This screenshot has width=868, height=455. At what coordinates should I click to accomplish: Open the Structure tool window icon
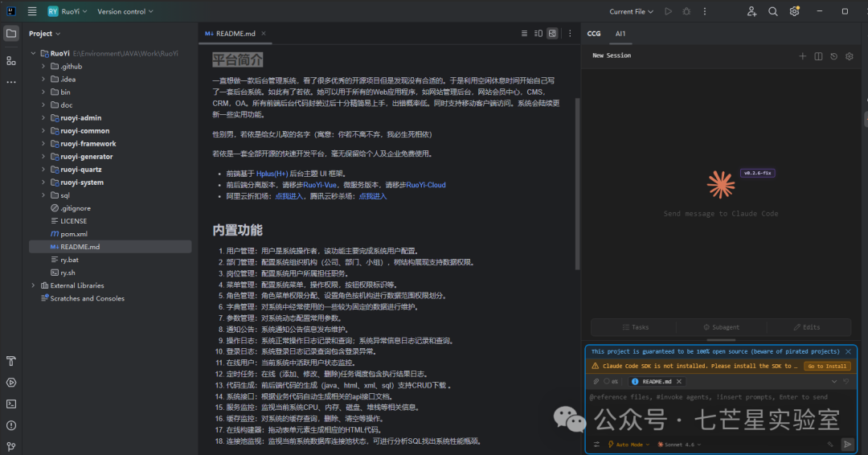[x=11, y=60]
